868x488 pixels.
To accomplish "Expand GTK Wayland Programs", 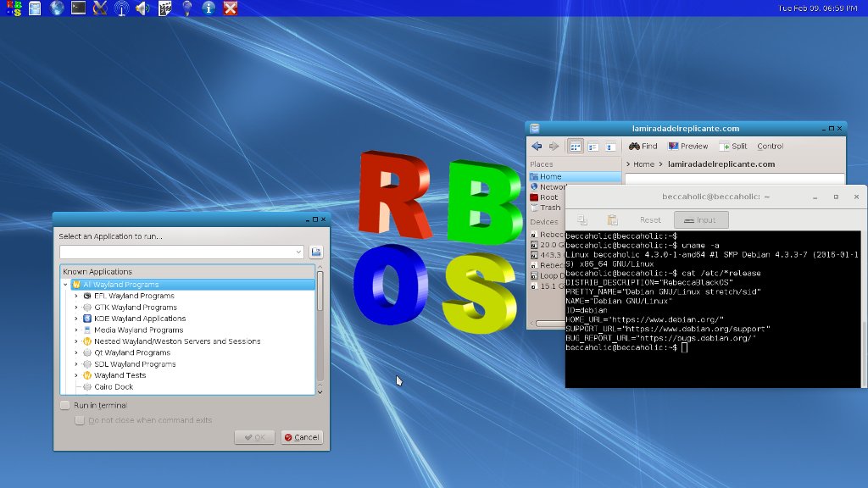I will tap(76, 307).
